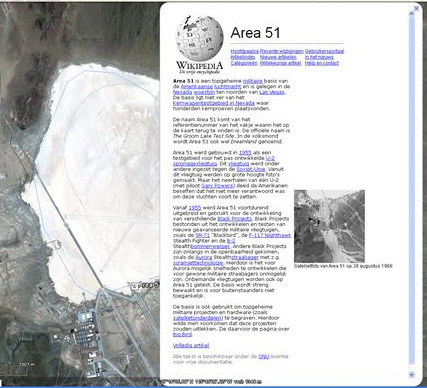
Task: Open the Categorieën link
Action: [244, 63]
